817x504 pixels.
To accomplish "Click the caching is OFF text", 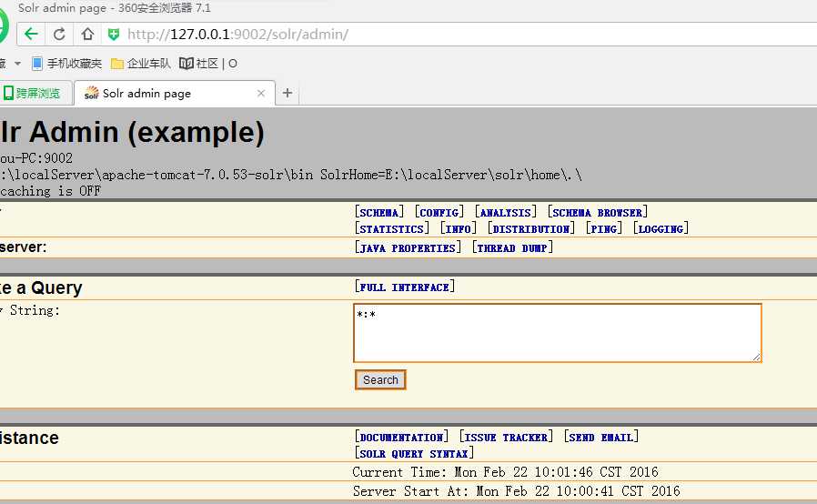I will click(x=51, y=191).
